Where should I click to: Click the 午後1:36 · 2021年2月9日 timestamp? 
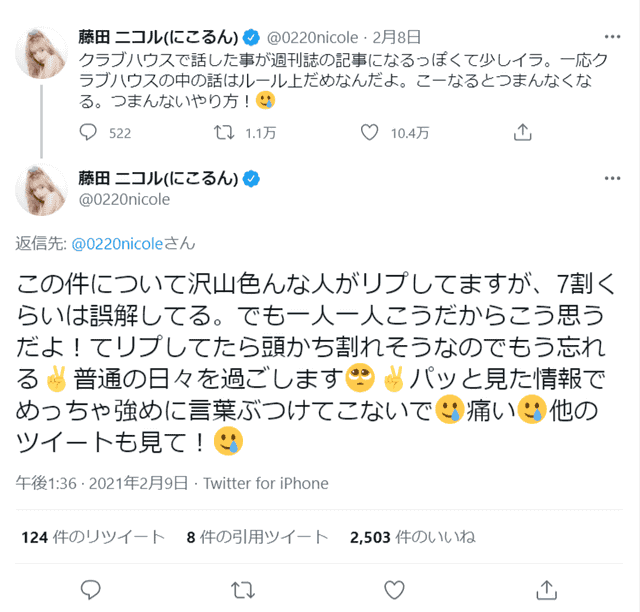point(102,483)
